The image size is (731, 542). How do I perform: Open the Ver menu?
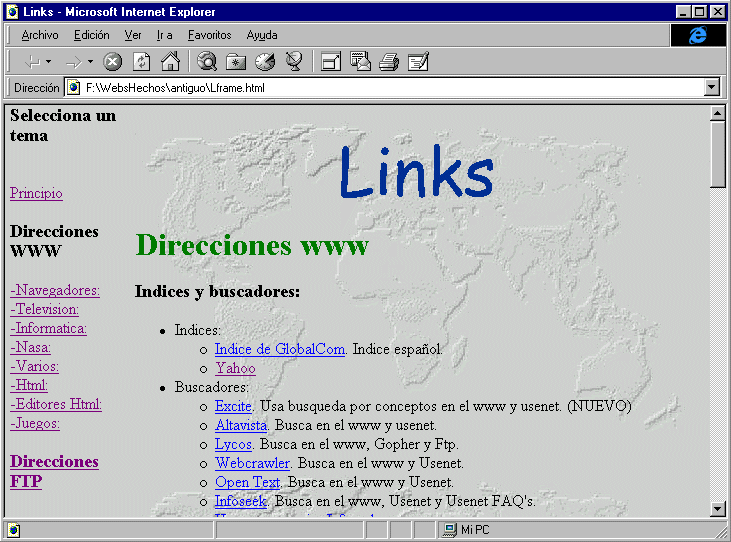coord(133,35)
